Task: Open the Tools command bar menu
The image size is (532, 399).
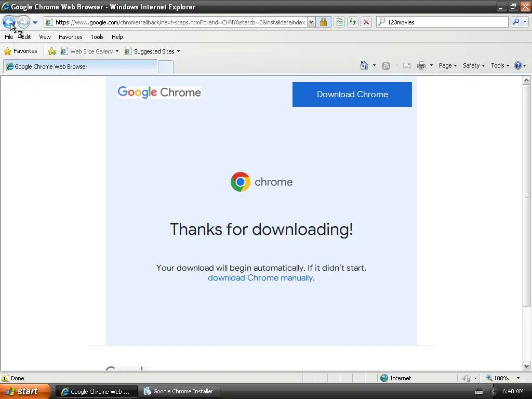Action: click(x=500, y=65)
